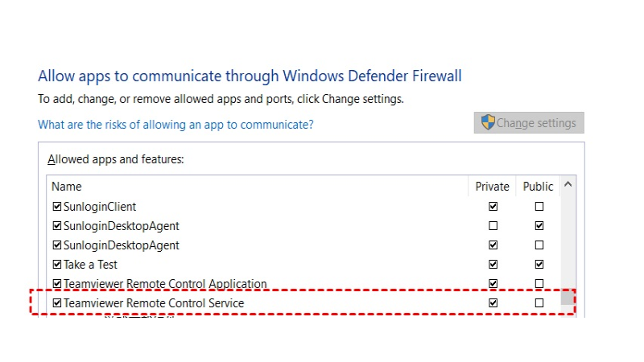Screen dimensions: 644x362
Task: Enable Public for SunloginClient
Action: click(539, 206)
